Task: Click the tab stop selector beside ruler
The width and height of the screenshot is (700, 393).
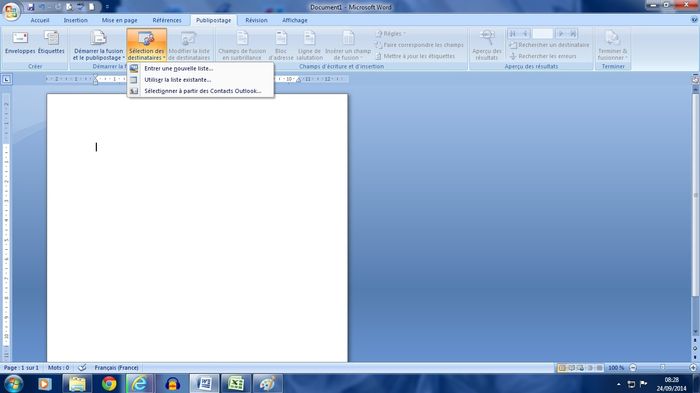Action: click(x=6, y=79)
